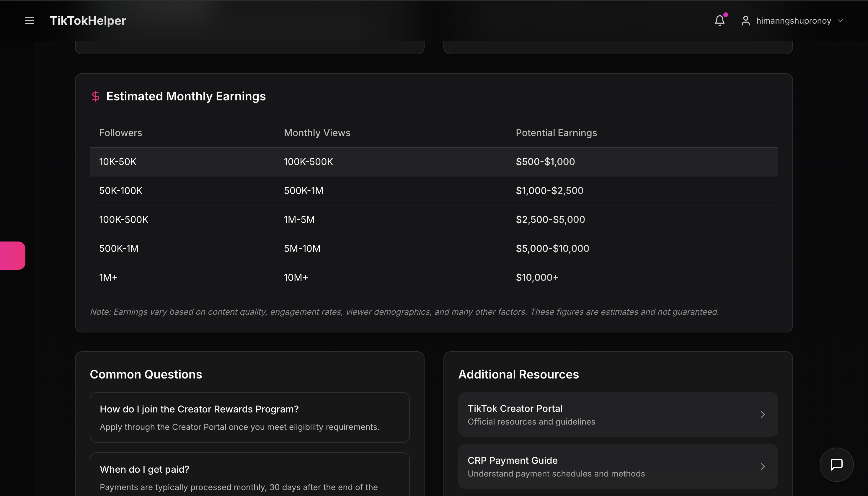
Task: Click the 1M+ followers row
Action: pyautogui.click(x=108, y=278)
